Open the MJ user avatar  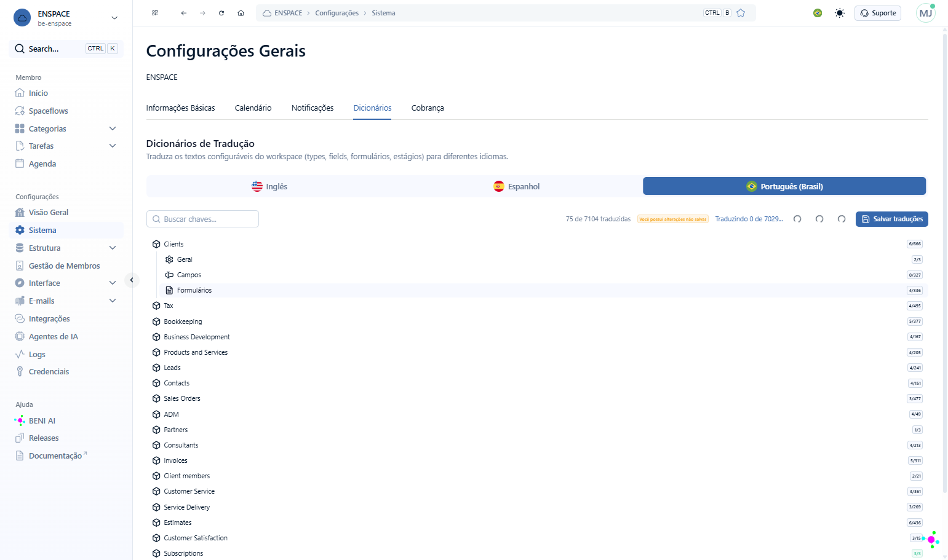tap(925, 13)
